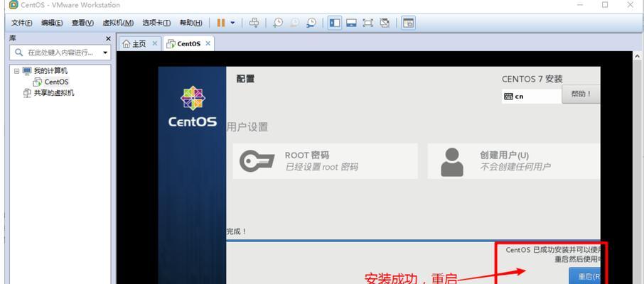
Task: Open the 虚拟机(M) menu
Action: point(118,23)
